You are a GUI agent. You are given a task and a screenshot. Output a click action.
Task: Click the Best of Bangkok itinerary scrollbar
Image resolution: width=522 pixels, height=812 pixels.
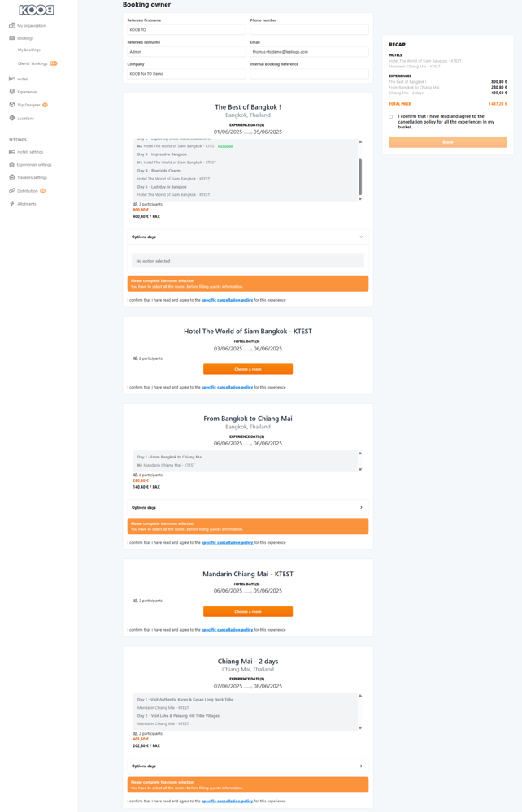click(x=360, y=176)
